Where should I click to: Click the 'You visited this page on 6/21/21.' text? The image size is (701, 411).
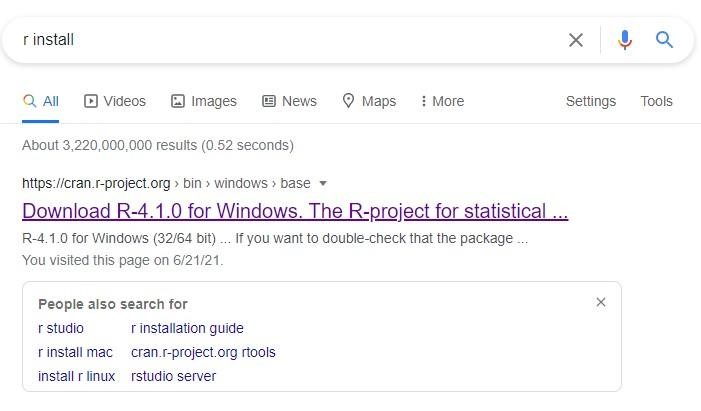122,260
